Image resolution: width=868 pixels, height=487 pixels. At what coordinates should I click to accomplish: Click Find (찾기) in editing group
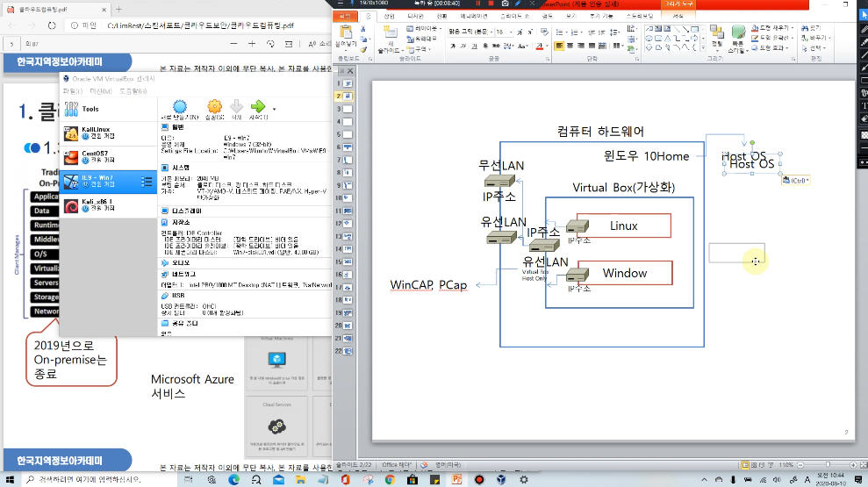click(812, 28)
